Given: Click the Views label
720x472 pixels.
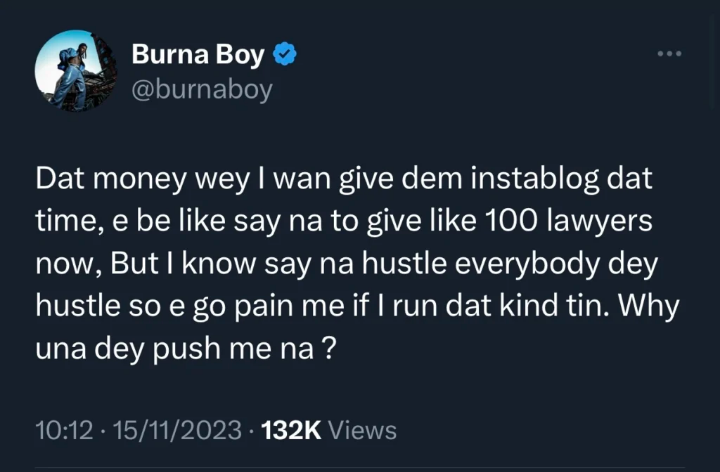Looking at the screenshot, I should tap(362, 431).
